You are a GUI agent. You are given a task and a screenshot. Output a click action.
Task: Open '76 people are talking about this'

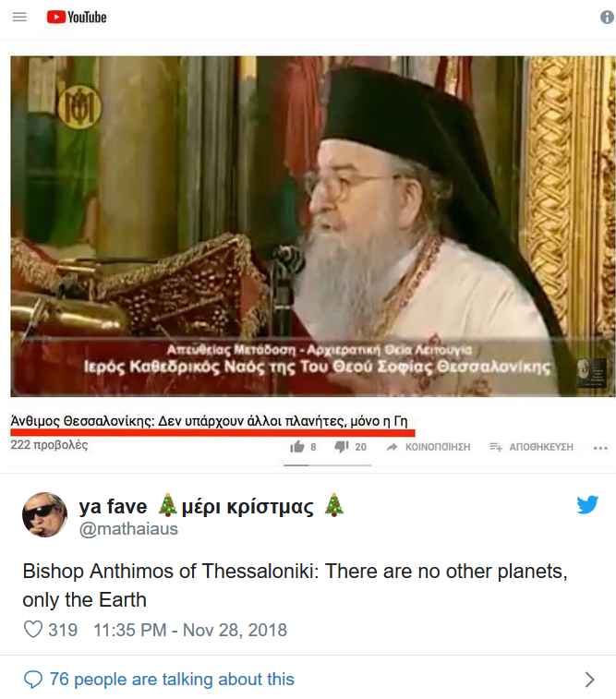[172, 679]
